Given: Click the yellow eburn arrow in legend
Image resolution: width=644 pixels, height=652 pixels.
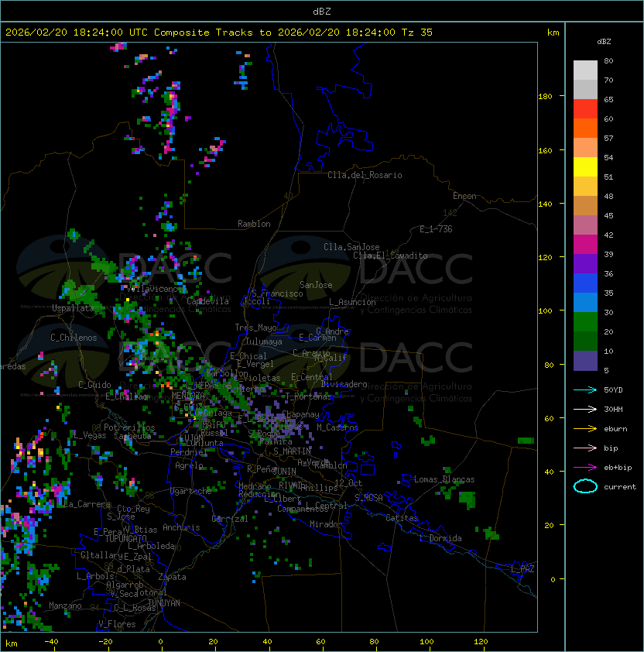Looking at the screenshot, I should point(585,429).
